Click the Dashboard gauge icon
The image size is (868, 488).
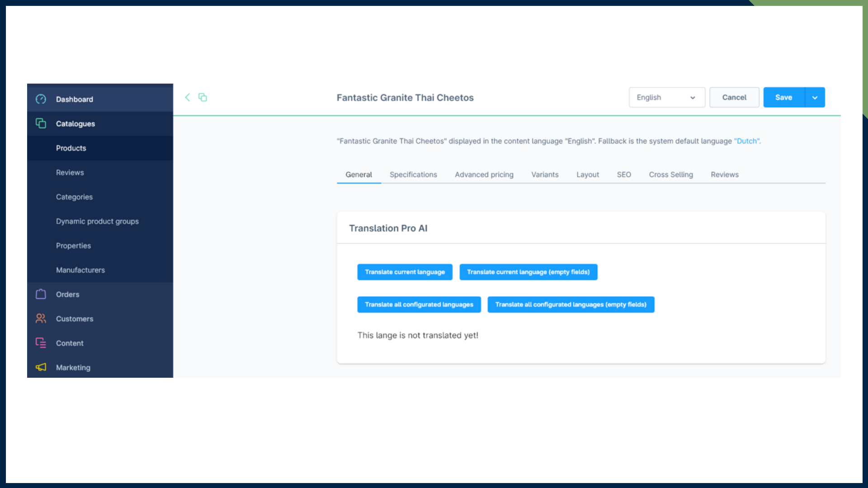(41, 99)
